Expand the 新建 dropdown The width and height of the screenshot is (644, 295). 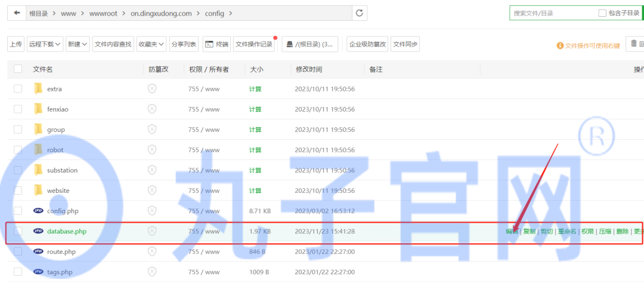78,44
